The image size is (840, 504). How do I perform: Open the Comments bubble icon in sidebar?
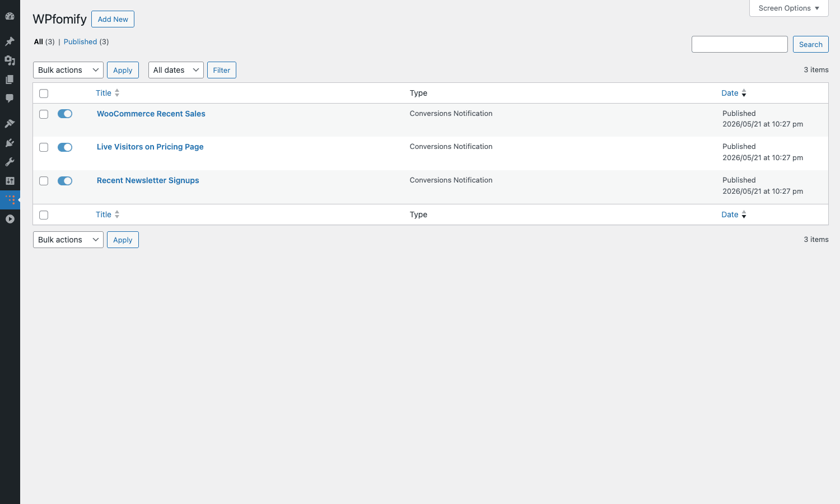point(10,99)
